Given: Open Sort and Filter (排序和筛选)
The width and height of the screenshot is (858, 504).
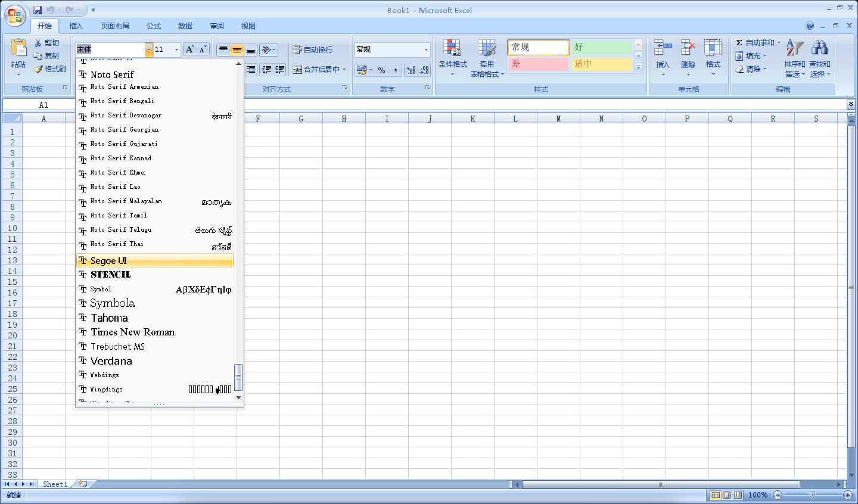Looking at the screenshot, I should point(794,58).
